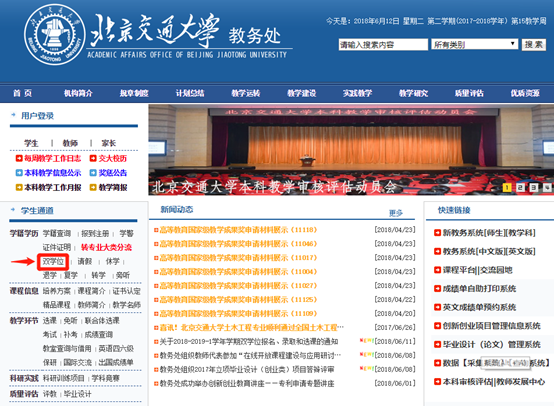Viewport: 554px width, 406px height.
Task: Click the Beijing Jiaotong University round logo
Action: click(x=54, y=34)
